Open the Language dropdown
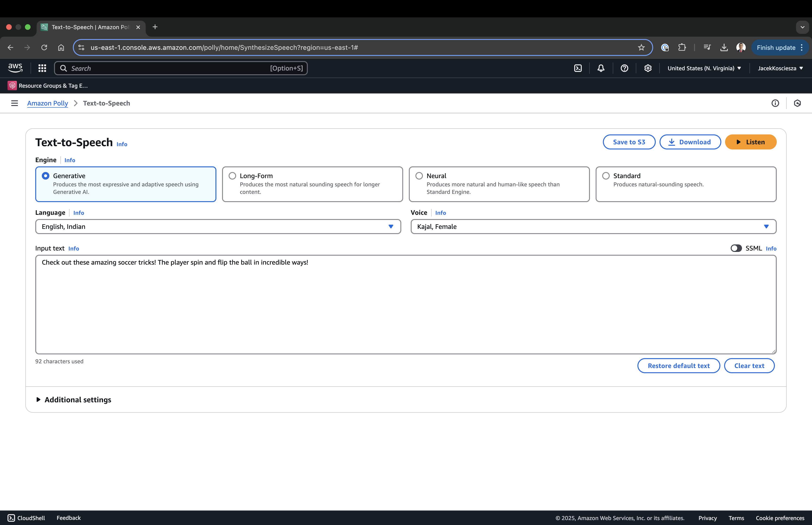The image size is (812, 525). [x=218, y=227]
